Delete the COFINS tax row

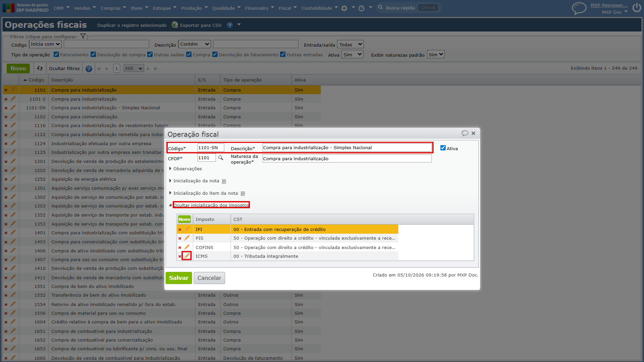180,248
